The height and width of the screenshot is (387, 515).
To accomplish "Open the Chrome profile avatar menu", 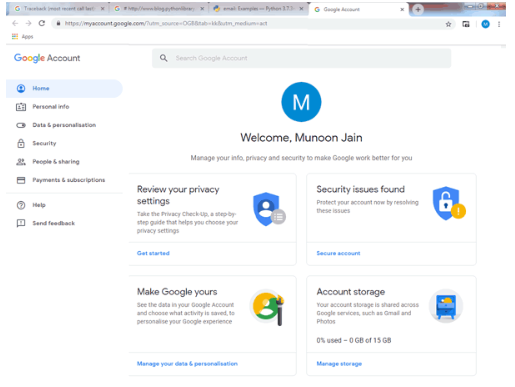I will click(485, 24).
